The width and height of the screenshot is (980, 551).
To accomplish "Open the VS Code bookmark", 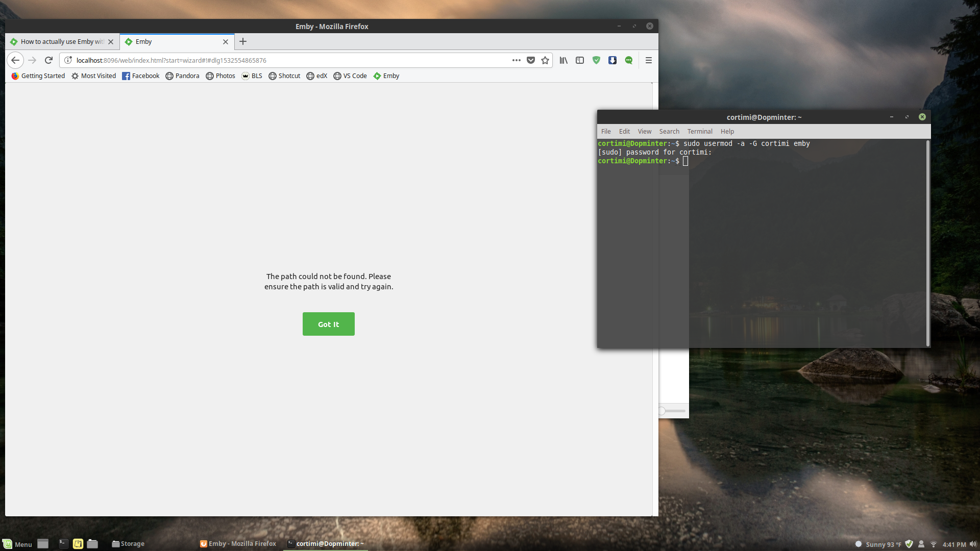I will pos(350,76).
